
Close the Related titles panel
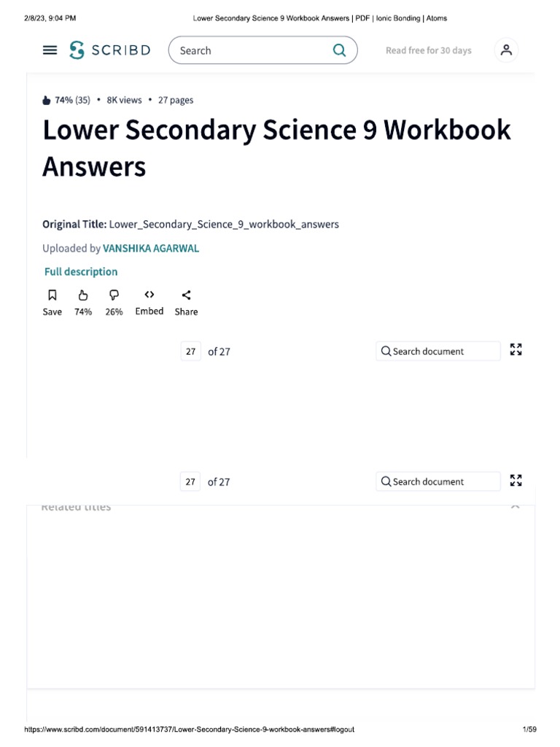(x=516, y=505)
